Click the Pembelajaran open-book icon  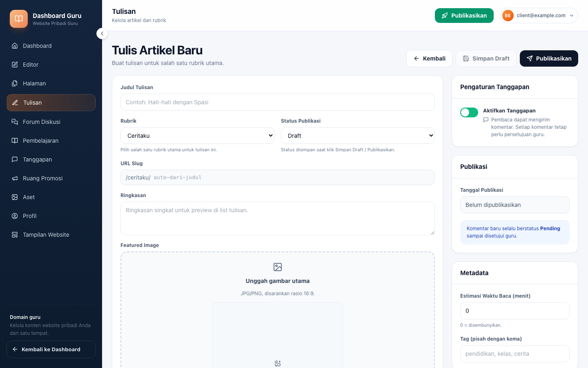(15, 141)
